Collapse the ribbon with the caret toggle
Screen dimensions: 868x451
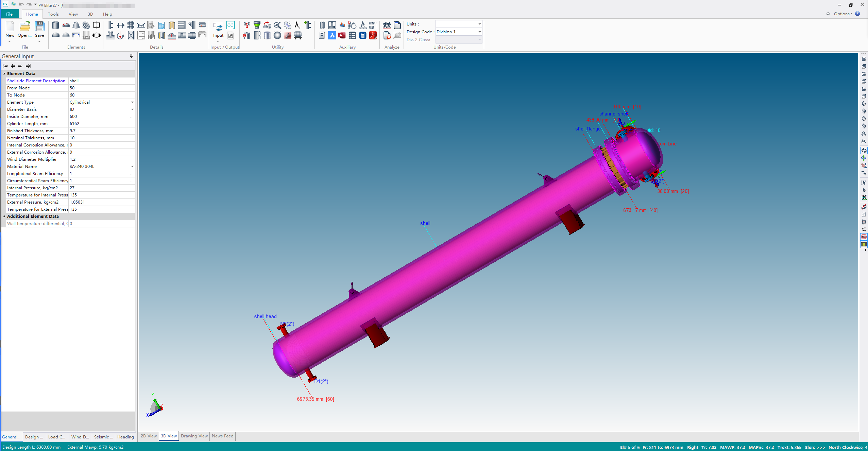point(828,14)
